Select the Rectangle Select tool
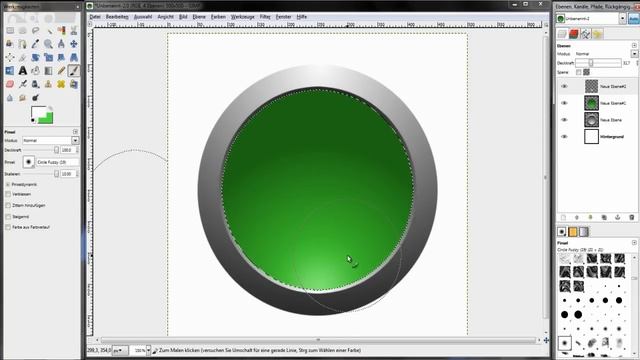This screenshot has width=640, height=360. coord(10,30)
